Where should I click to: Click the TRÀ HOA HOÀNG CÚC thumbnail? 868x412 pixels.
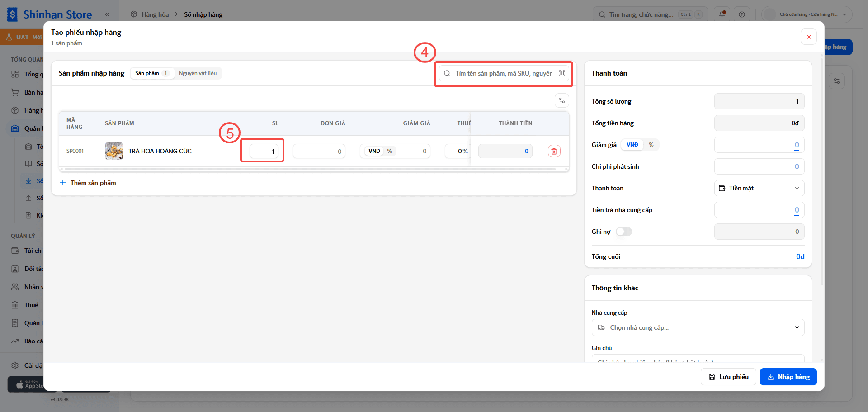click(114, 151)
